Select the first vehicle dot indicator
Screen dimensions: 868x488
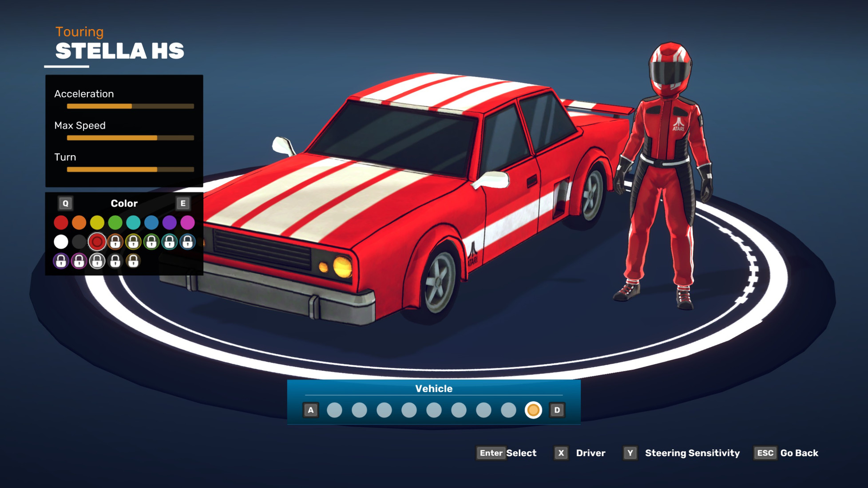[x=334, y=410]
